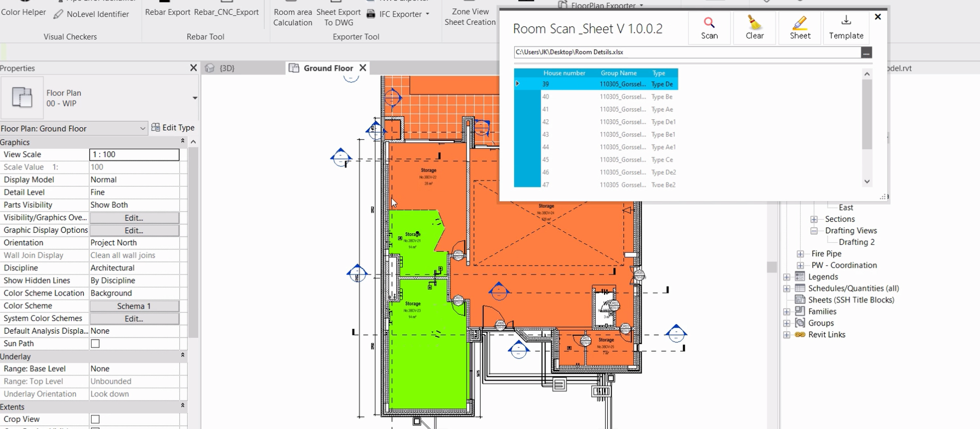Select house number 39 row
The height and width of the screenshot is (429, 980).
(x=596, y=84)
